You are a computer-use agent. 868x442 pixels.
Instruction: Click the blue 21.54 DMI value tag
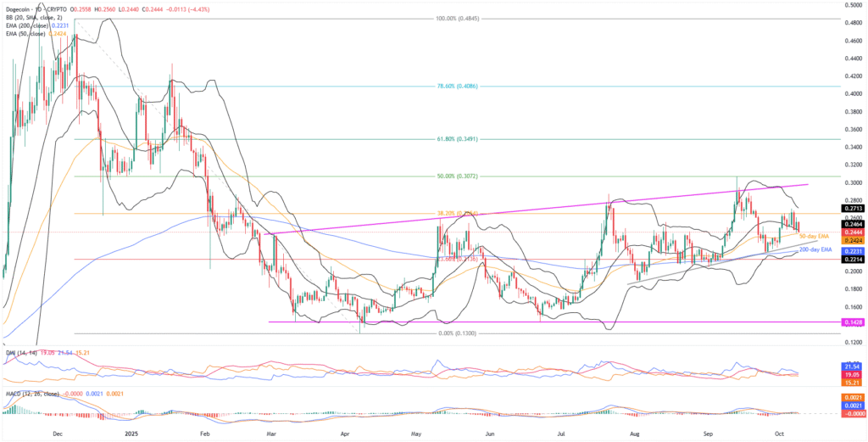(852, 364)
